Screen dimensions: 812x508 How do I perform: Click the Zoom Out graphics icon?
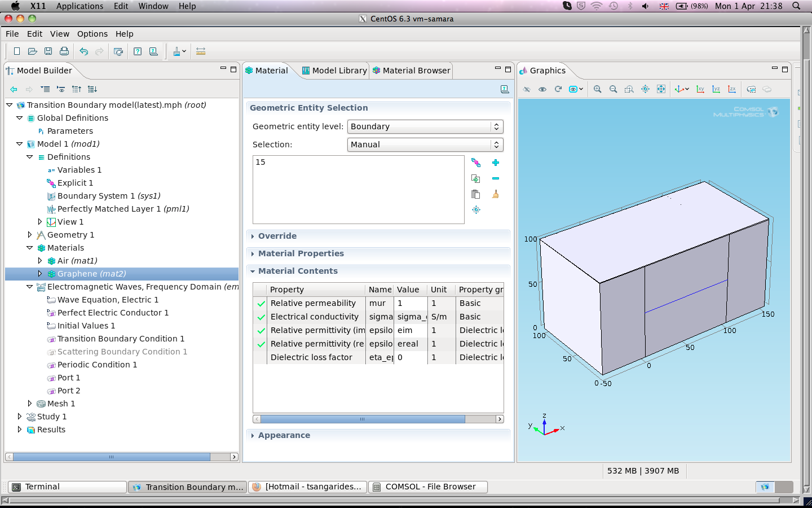pyautogui.click(x=614, y=89)
